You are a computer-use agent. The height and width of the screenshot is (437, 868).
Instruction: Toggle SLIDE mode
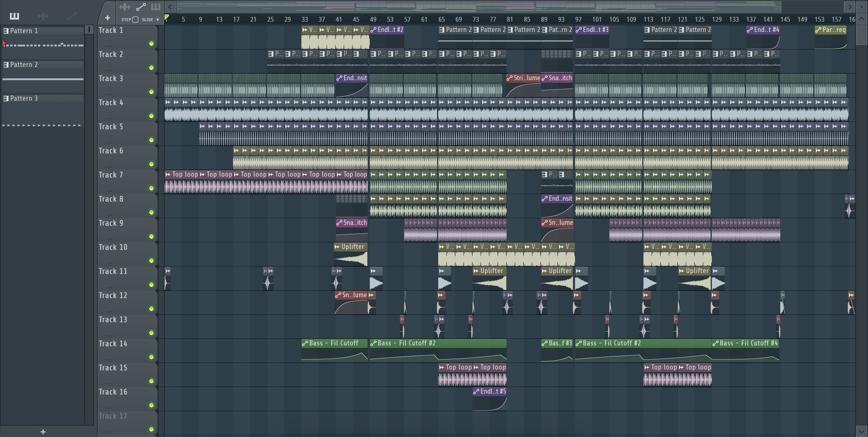point(157,20)
